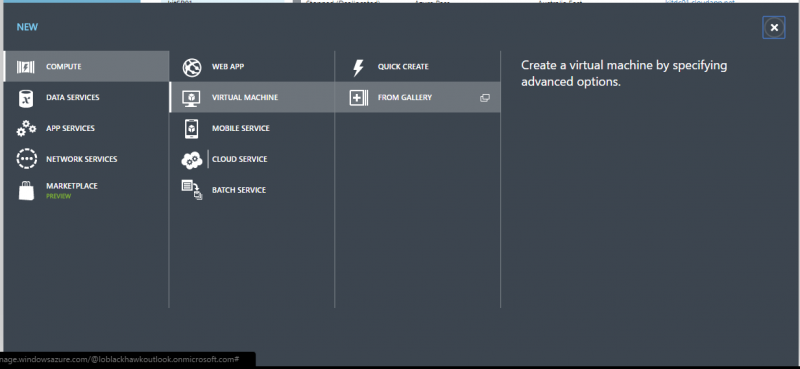Choose the VIRTUAL MACHINE option
The image size is (800, 369).
(x=252, y=97)
